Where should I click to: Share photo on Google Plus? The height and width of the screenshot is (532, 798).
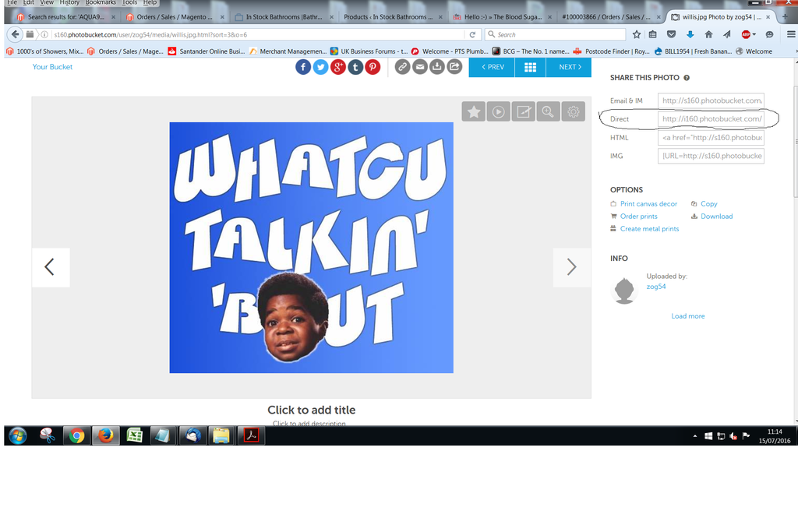338,67
